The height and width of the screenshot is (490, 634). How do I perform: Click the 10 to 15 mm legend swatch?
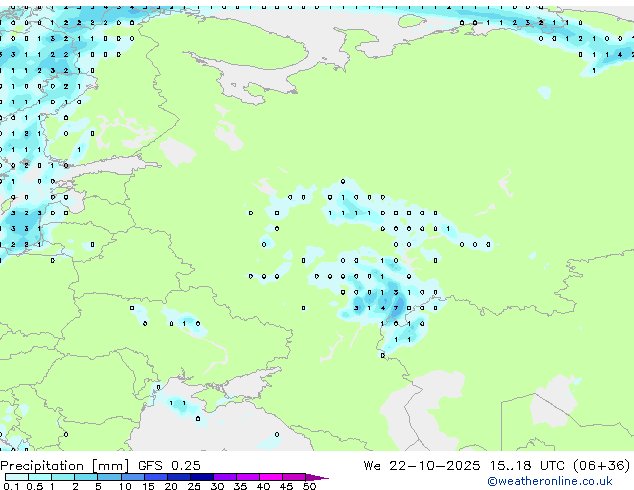click(132, 477)
